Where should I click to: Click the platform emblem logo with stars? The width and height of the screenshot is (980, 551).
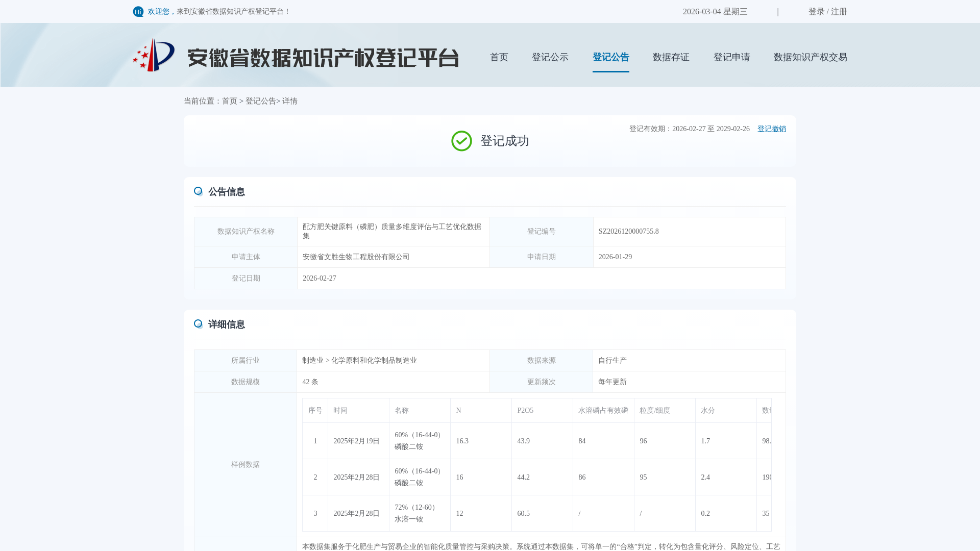(x=154, y=55)
